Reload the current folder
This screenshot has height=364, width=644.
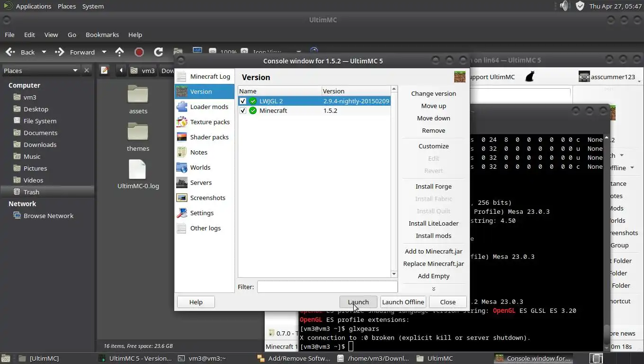coord(158,52)
